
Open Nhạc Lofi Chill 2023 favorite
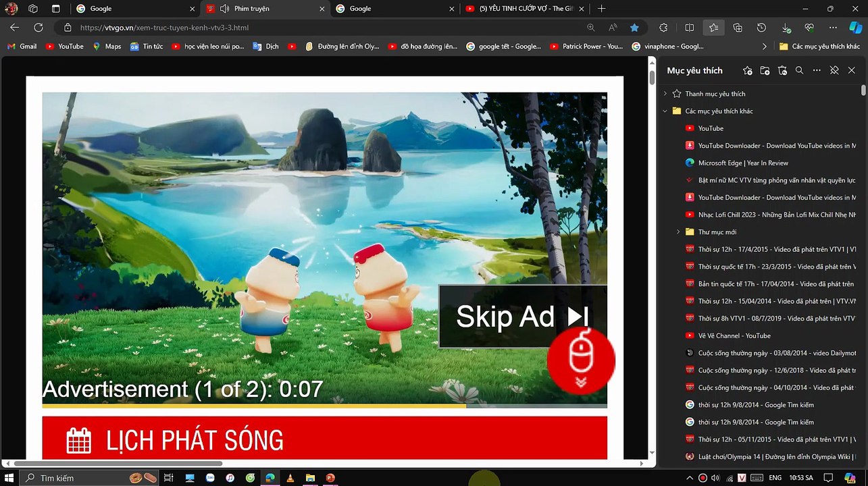(x=770, y=215)
